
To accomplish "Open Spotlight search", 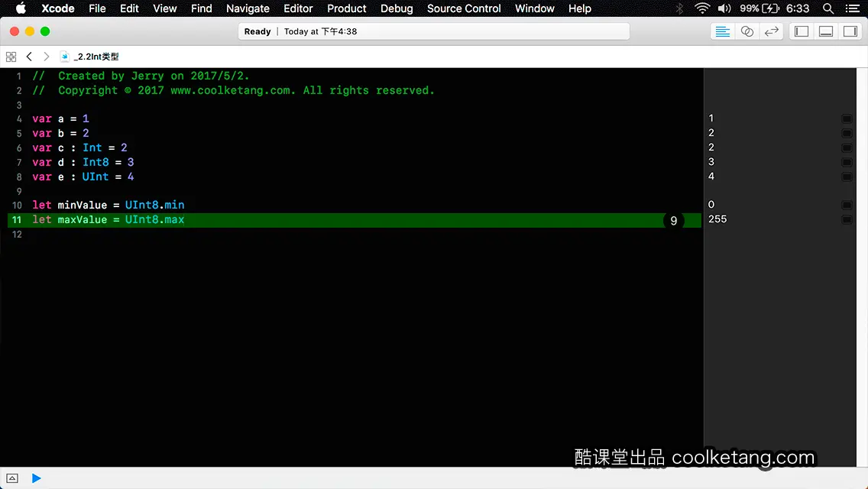I will (828, 8).
